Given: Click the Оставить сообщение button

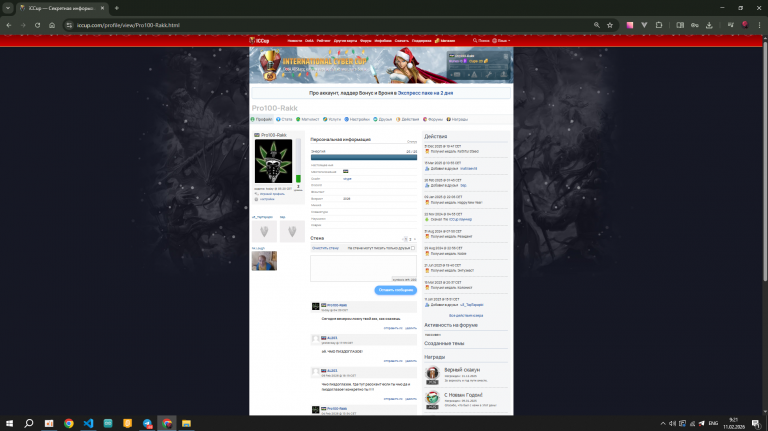Looking at the screenshot, I should pos(396,290).
